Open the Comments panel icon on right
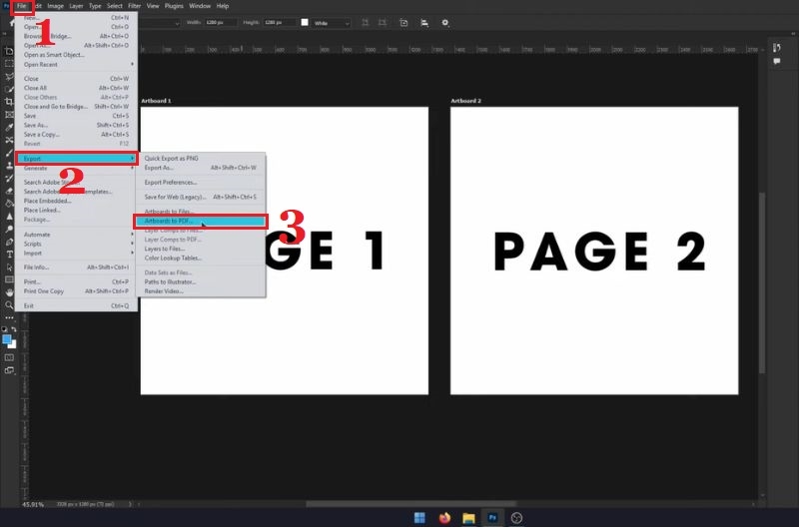Image resolution: width=799 pixels, height=532 pixels. pos(777,62)
